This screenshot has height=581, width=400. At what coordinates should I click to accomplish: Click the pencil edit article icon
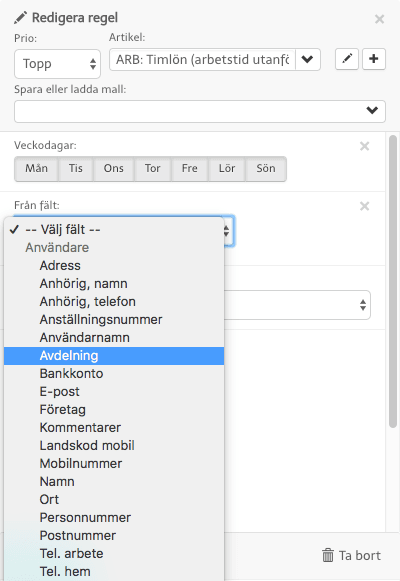pos(347,59)
